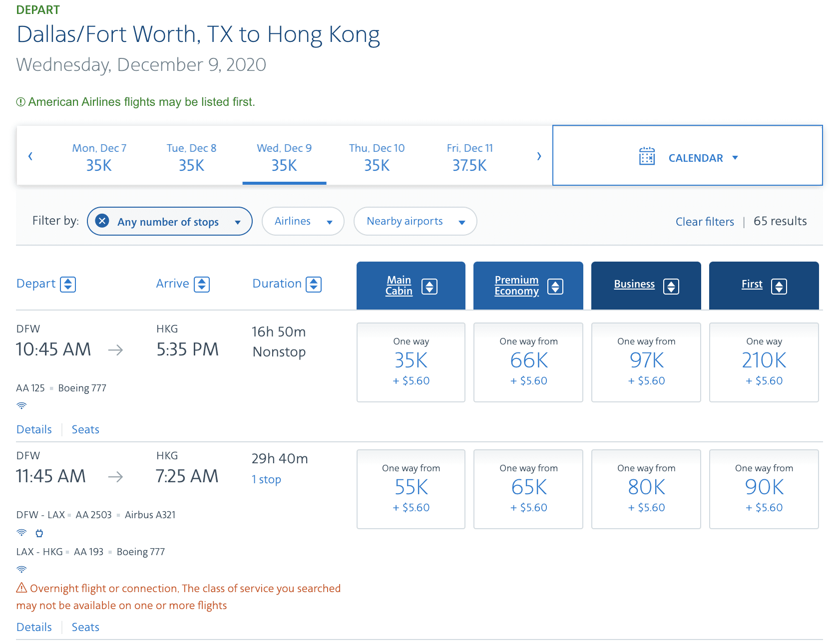Show later dates with the right arrow

pyautogui.click(x=539, y=156)
